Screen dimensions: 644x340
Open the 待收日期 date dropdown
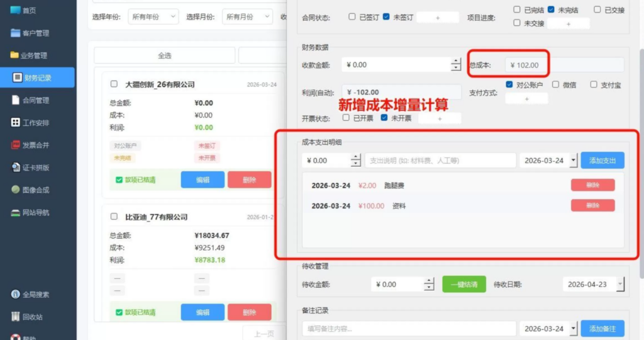click(x=620, y=284)
